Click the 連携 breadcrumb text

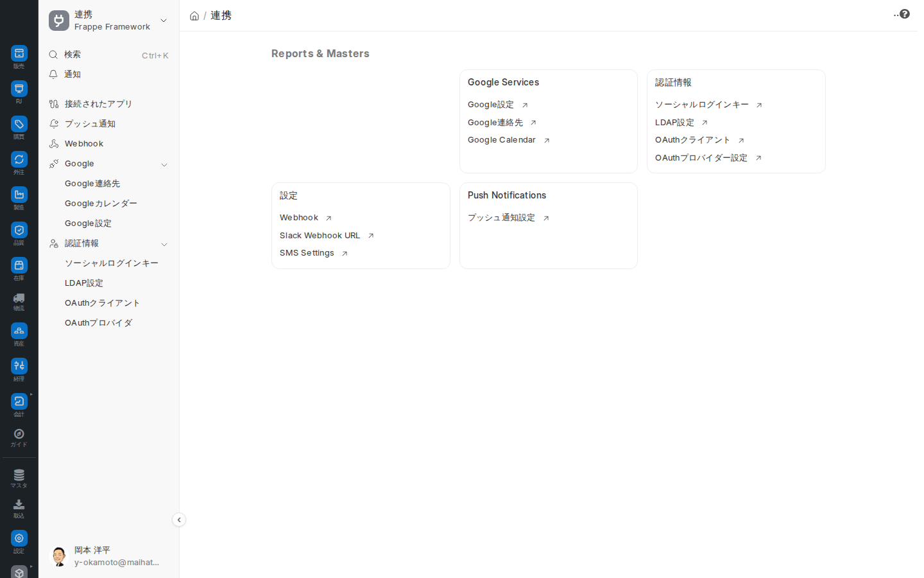[221, 15]
